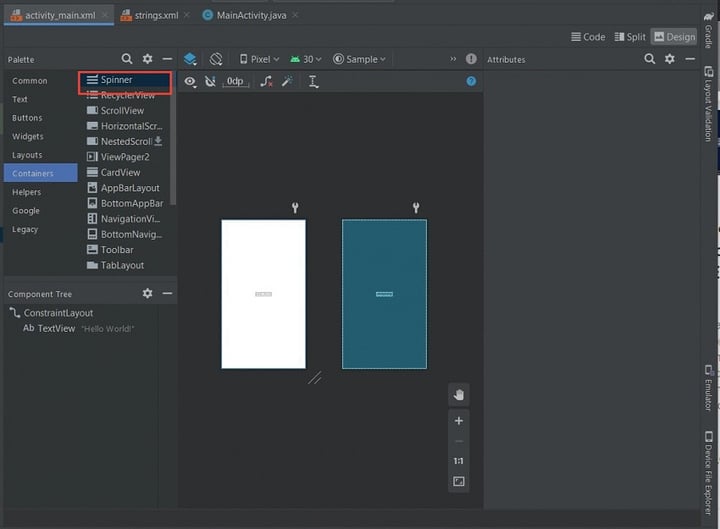Click the guidelines icon in design toolbar
This screenshot has width=720, height=529.
click(x=313, y=81)
